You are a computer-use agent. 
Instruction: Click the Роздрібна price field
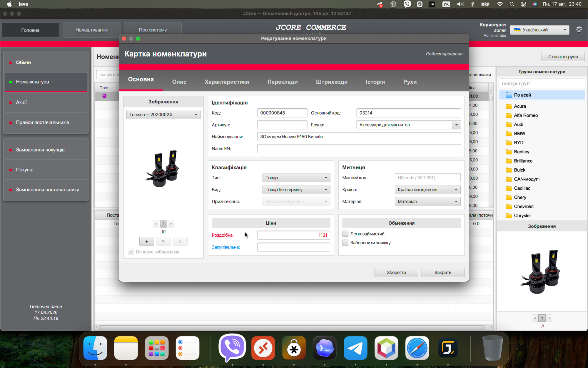[x=294, y=235]
